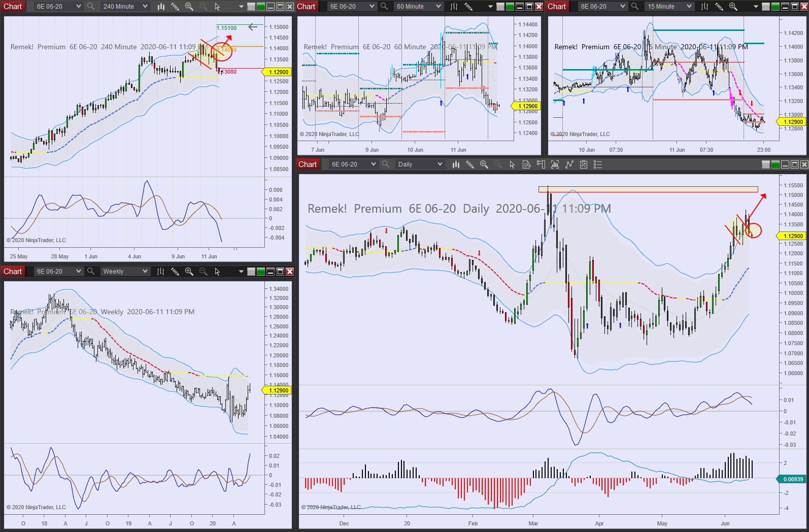Screen dimensions: 809x532
Task: Open the Chart menu in the Weekly window
Action: tap(13, 271)
